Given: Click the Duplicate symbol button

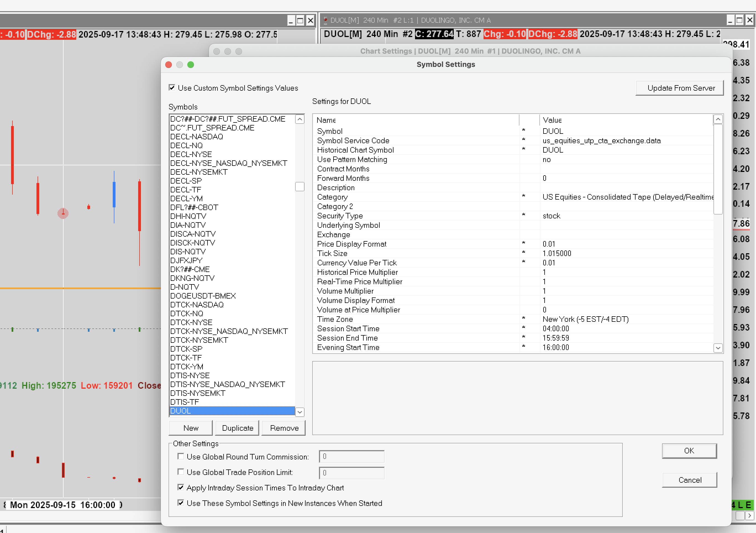Looking at the screenshot, I should coord(237,428).
